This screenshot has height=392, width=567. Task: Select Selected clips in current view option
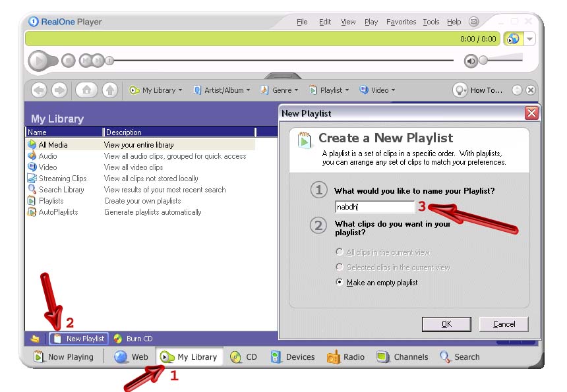pos(393,267)
